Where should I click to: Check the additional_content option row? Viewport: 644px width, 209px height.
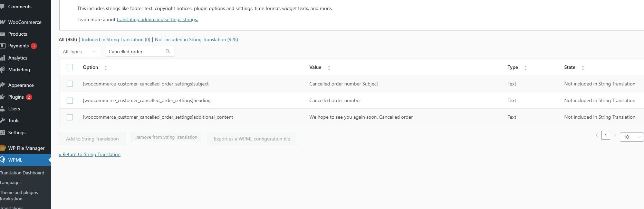pyautogui.click(x=70, y=117)
